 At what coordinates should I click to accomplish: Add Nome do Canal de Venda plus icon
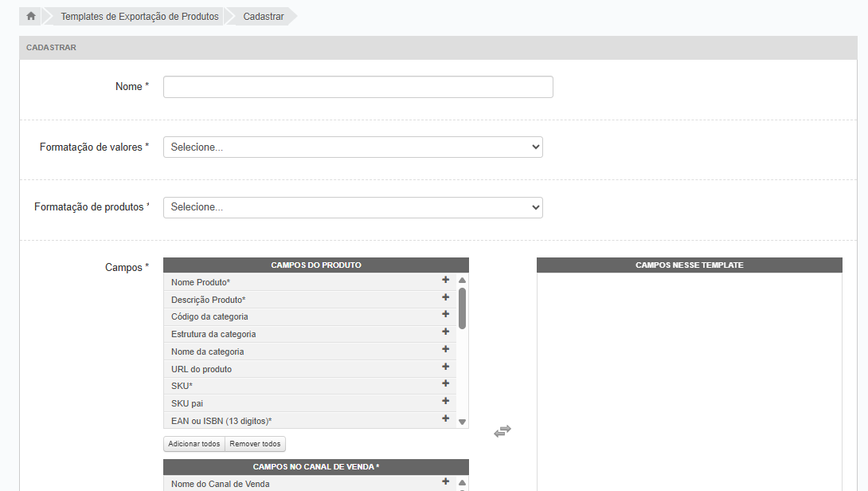[x=446, y=481]
